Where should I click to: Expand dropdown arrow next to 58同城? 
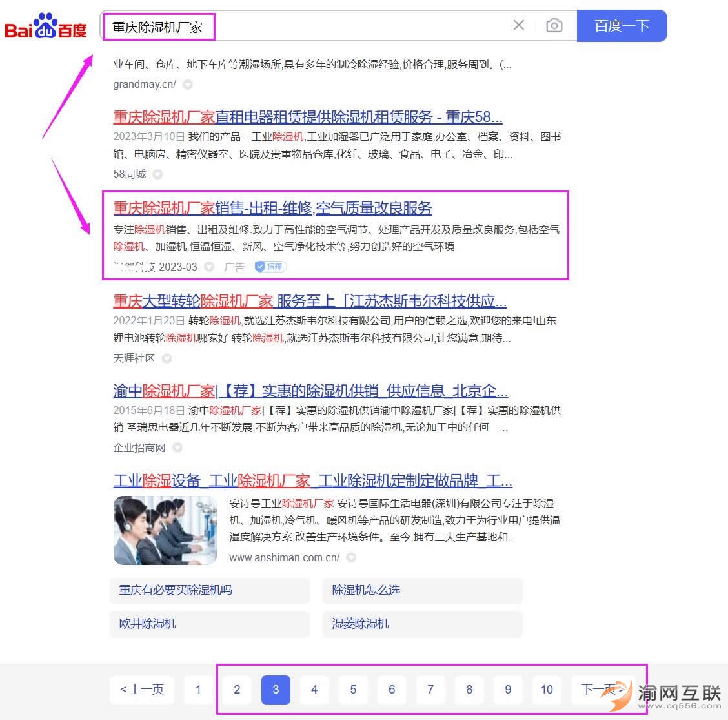(157, 174)
